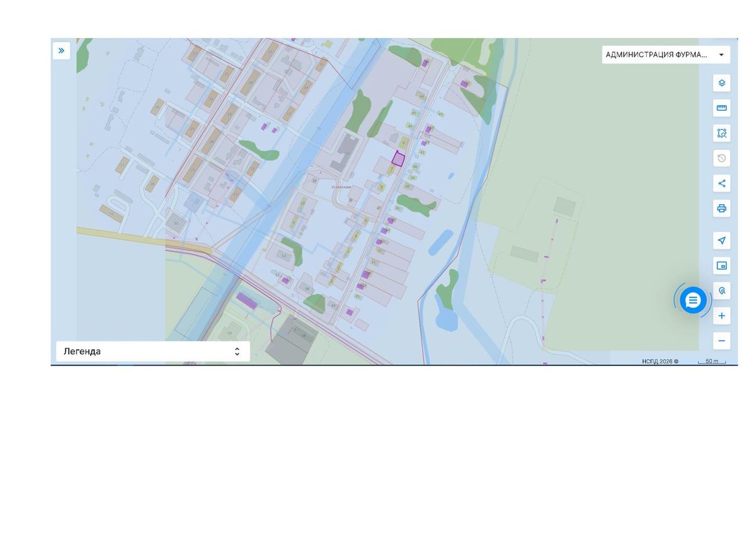Click the location arrow navigation icon
Screen dimensions: 756x535
(722, 240)
